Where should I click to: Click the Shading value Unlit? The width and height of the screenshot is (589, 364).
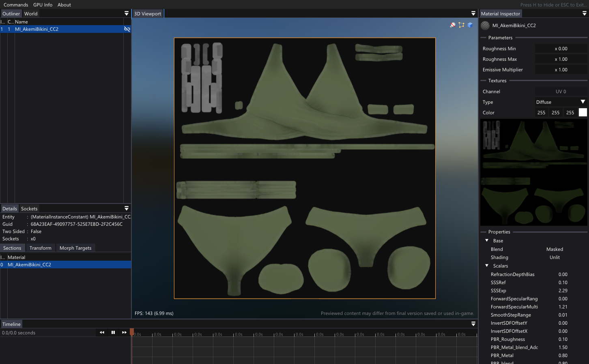tap(555, 257)
